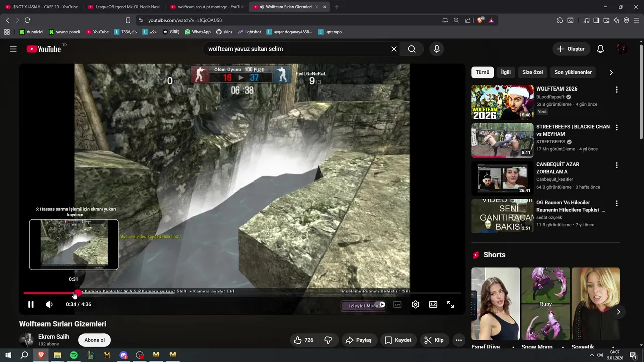644x362 pixels.
Task: Switch to the LeagueOfLegend MkLOL tab
Action: (124, 7)
